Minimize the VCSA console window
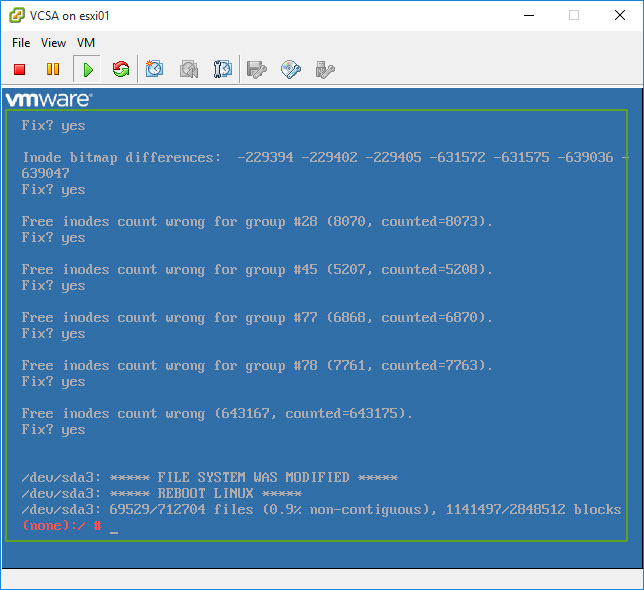The height and width of the screenshot is (590, 644). click(527, 15)
